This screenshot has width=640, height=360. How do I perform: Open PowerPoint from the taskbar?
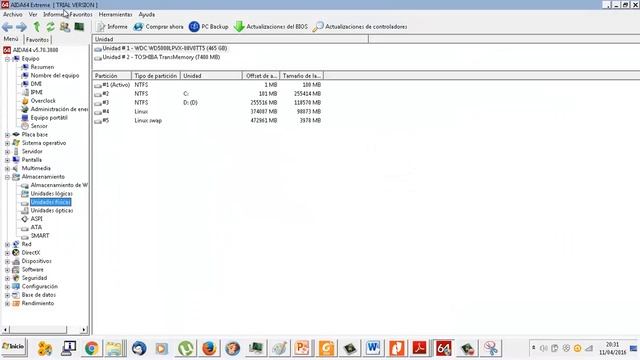pos(302,348)
